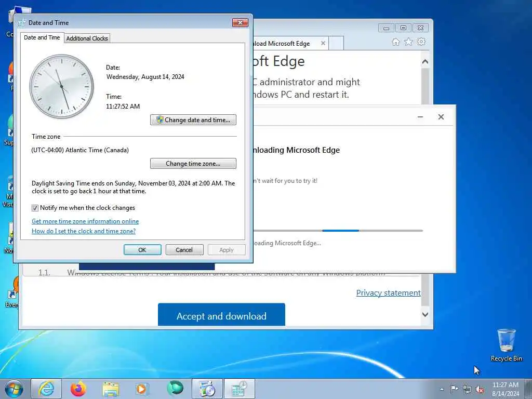
Task: Click the muted volume tray icon
Action: point(480,390)
